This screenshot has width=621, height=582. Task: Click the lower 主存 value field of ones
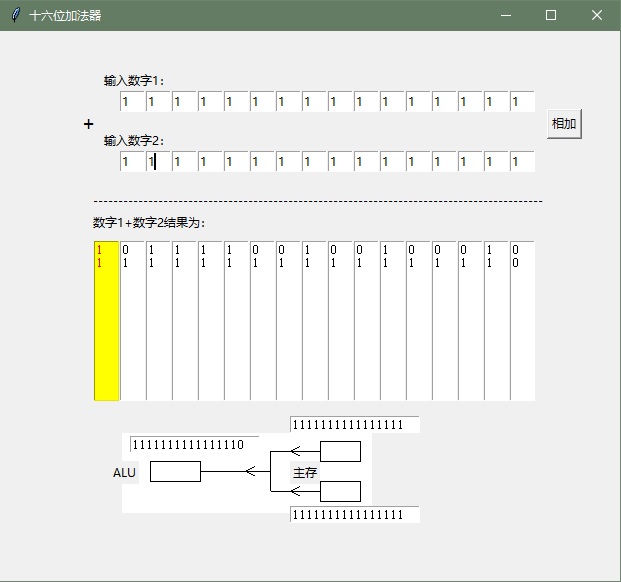pos(355,514)
